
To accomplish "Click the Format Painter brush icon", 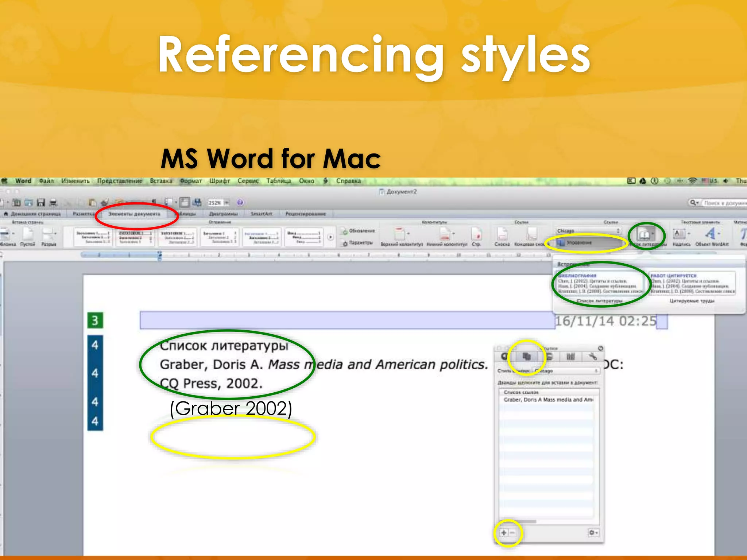I will (105, 202).
